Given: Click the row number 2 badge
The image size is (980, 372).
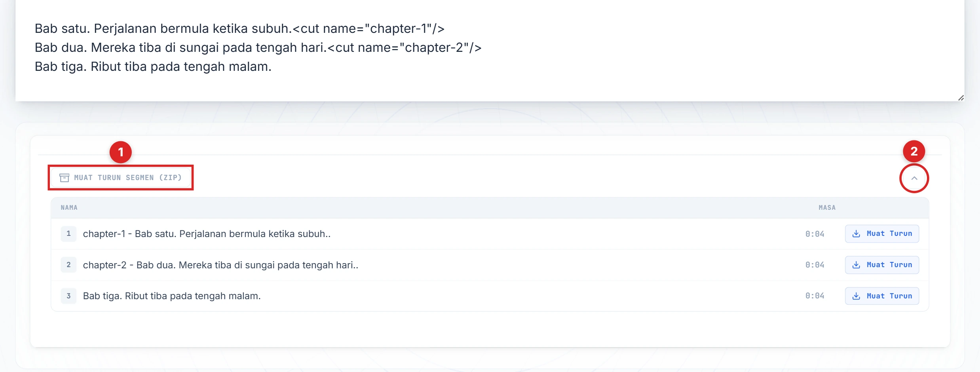Looking at the screenshot, I should click(x=68, y=265).
